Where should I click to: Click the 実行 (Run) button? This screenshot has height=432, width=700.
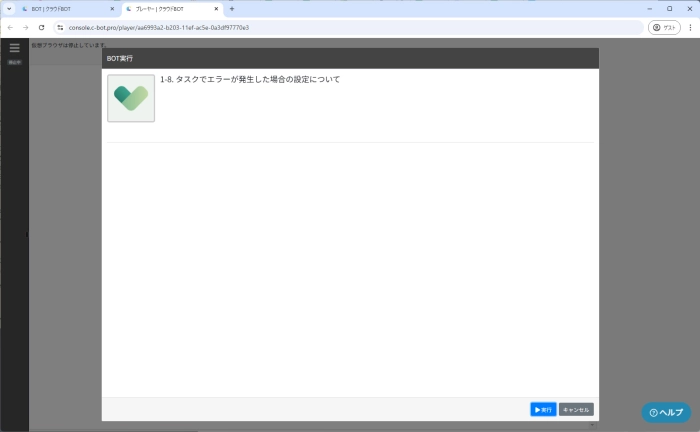(x=543, y=409)
